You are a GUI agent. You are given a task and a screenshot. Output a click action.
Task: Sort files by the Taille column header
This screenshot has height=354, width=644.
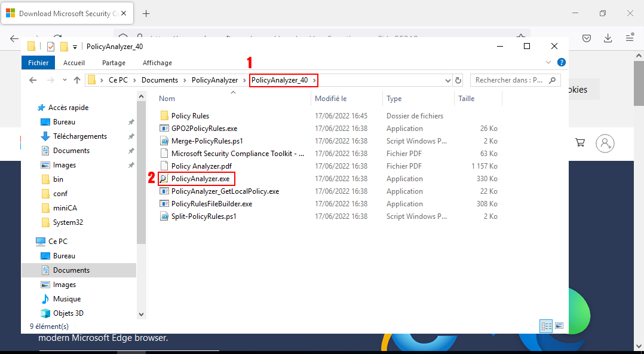[466, 99]
